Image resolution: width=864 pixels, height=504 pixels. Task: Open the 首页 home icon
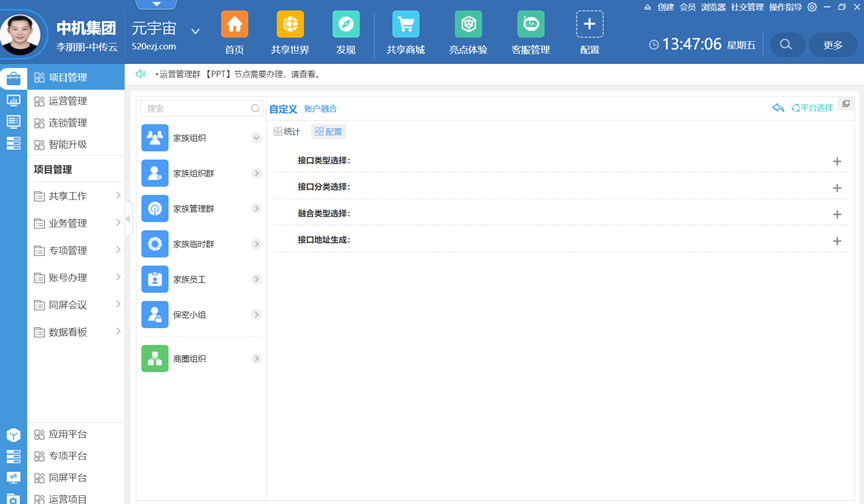tap(234, 25)
